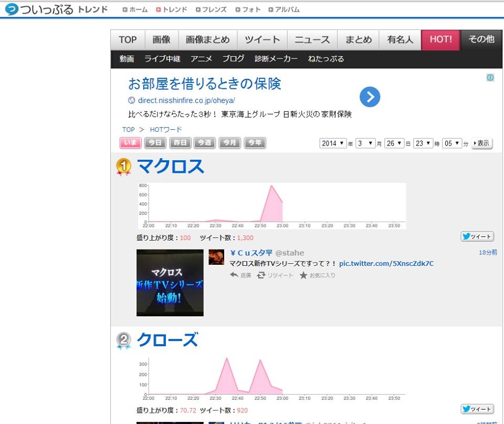Open the マクロス hot word heading

coord(171,167)
